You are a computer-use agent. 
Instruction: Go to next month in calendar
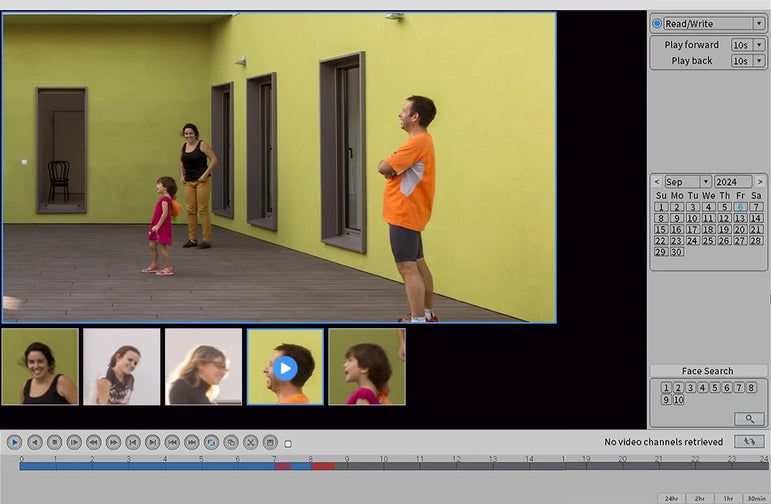point(760,182)
